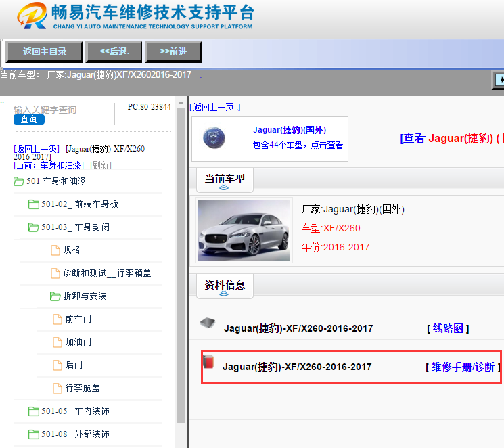The image size is (504, 448).
Task: Click [返回上一级] link in sidebar
Action: coord(37,149)
